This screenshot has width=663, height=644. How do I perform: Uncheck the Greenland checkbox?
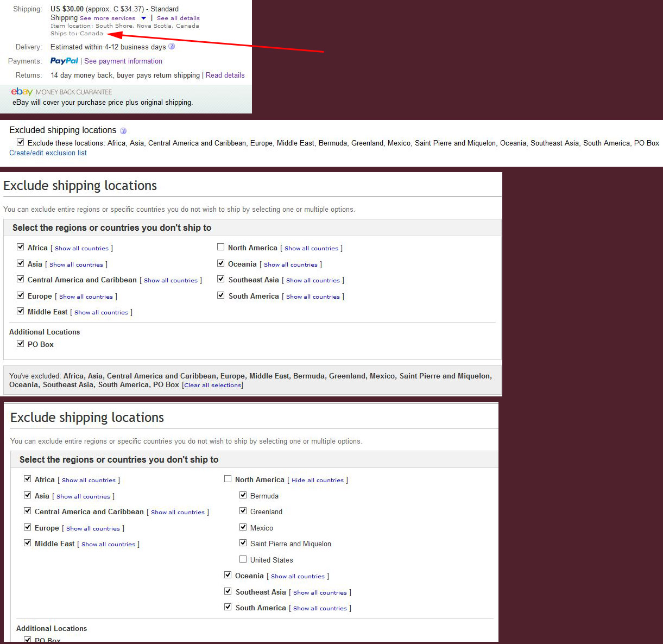click(x=243, y=511)
